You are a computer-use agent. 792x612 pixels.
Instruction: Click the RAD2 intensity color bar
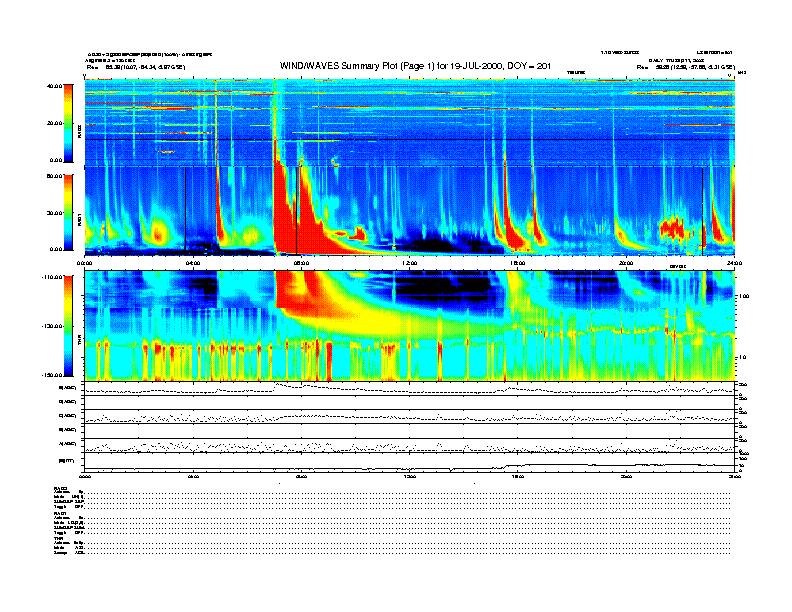tap(68, 123)
